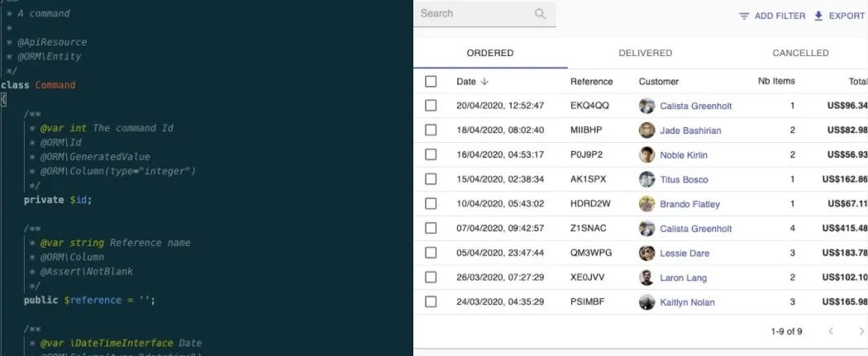Image resolution: width=868 pixels, height=356 pixels.
Task: Sort by the Reference column header
Action: coord(591,82)
